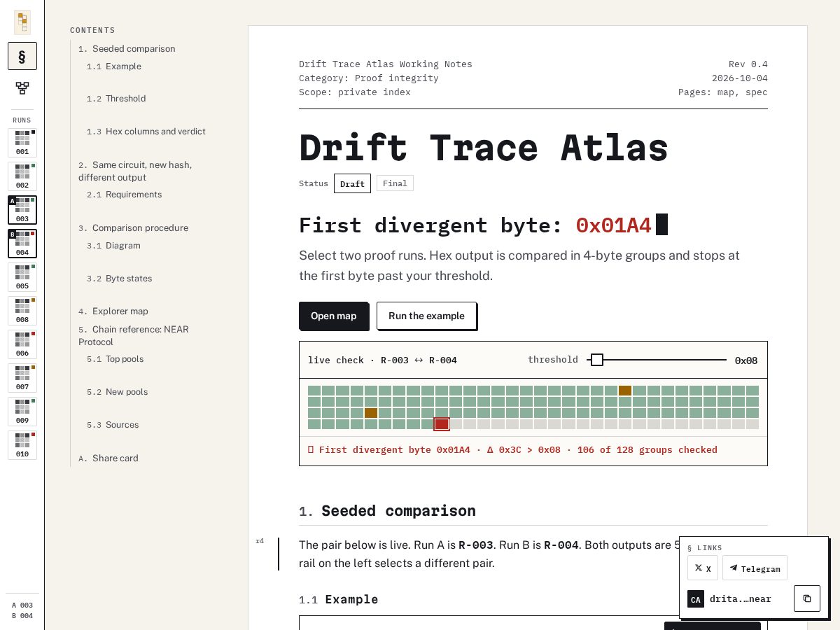The image size is (840, 630).
Task: Select run 010 in the runs rail
Action: (22, 445)
